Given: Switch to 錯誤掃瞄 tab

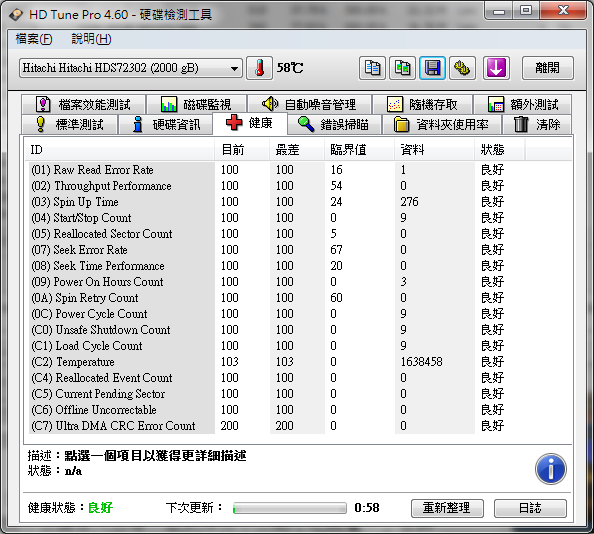Looking at the screenshot, I should click(x=334, y=124).
